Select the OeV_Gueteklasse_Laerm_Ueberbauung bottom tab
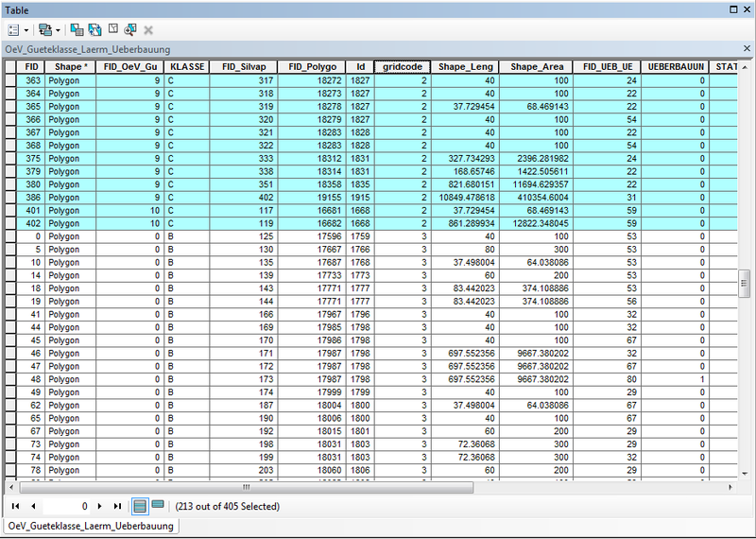The width and height of the screenshot is (756, 539). pos(92,526)
